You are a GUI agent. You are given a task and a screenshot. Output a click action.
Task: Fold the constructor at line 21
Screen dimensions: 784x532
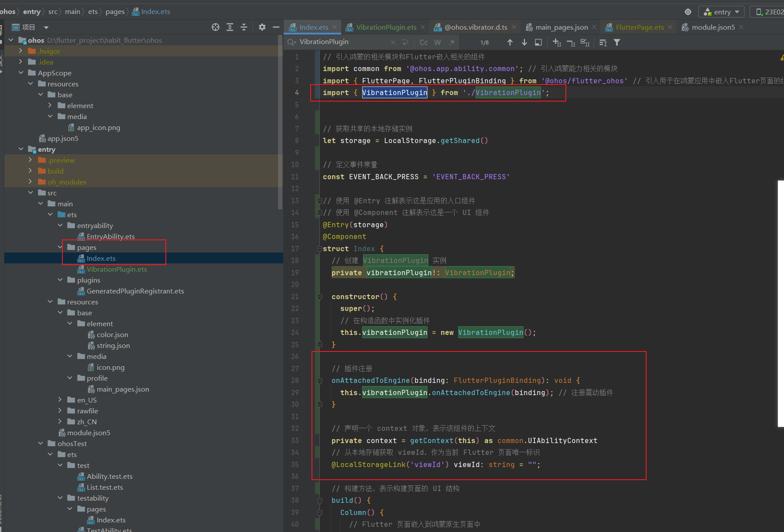point(319,297)
